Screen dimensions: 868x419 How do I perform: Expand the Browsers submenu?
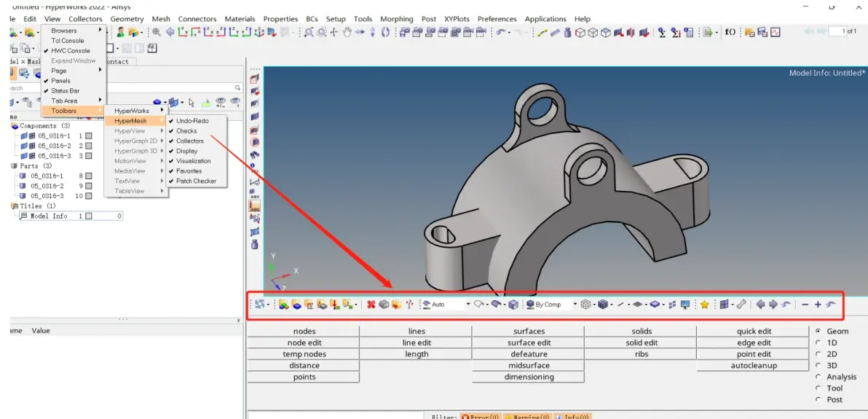(x=73, y=31)
